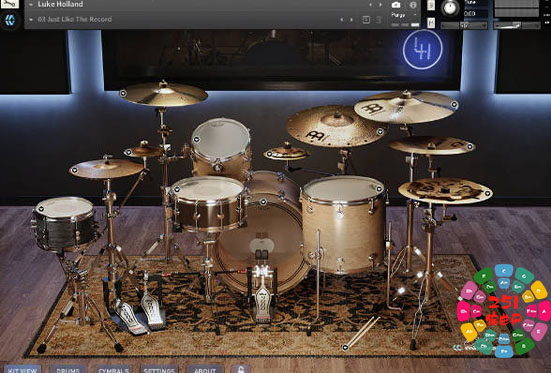
Task: Take a snapshot with the camera icon
Action: [396, 5]
